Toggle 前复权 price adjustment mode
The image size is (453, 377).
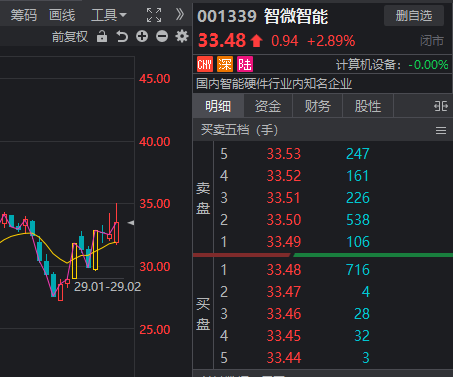tap(70, 36)
